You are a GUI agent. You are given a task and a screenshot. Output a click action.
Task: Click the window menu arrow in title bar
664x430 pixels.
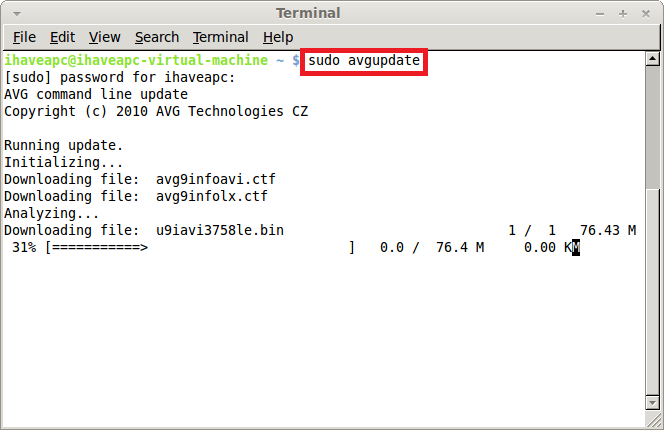click(x=17, y=14)
